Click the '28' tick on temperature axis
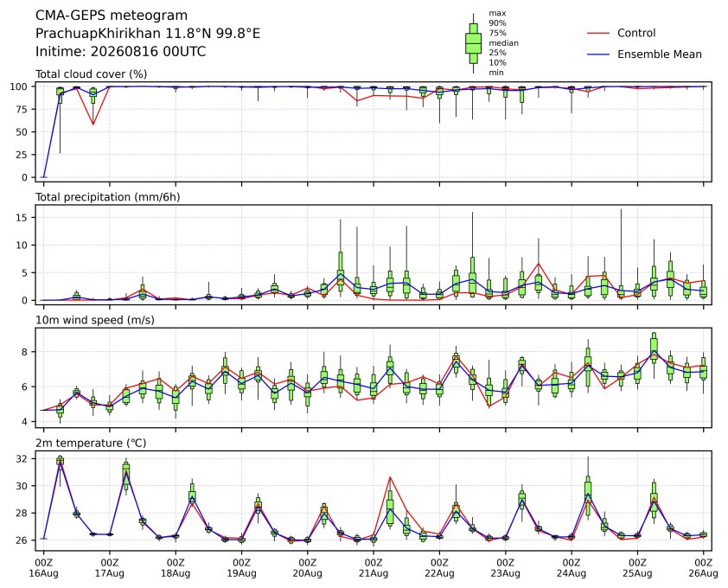The height and width of the screenshot is (588, 728). (22, 513)
